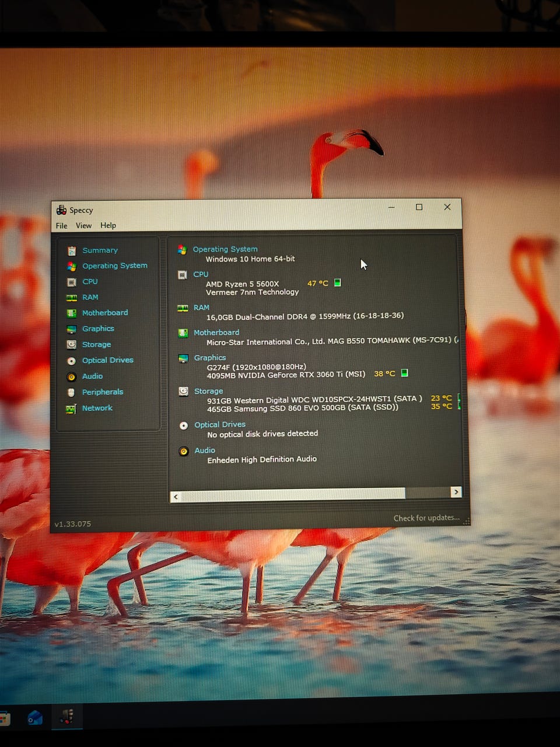The height and width of the screenshot is (747, 560).
Task: Click the 35 °C SSD temperature value
Action: pyautogui.click(x=442, y=406)
